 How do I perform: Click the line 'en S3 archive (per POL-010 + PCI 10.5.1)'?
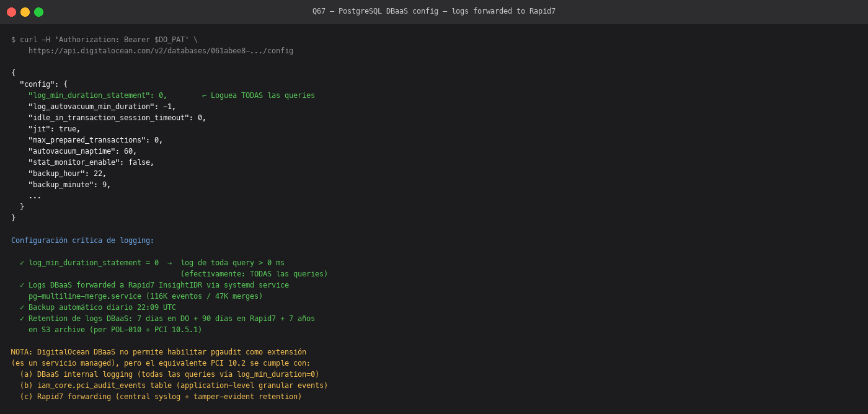(x=115, y=330)
